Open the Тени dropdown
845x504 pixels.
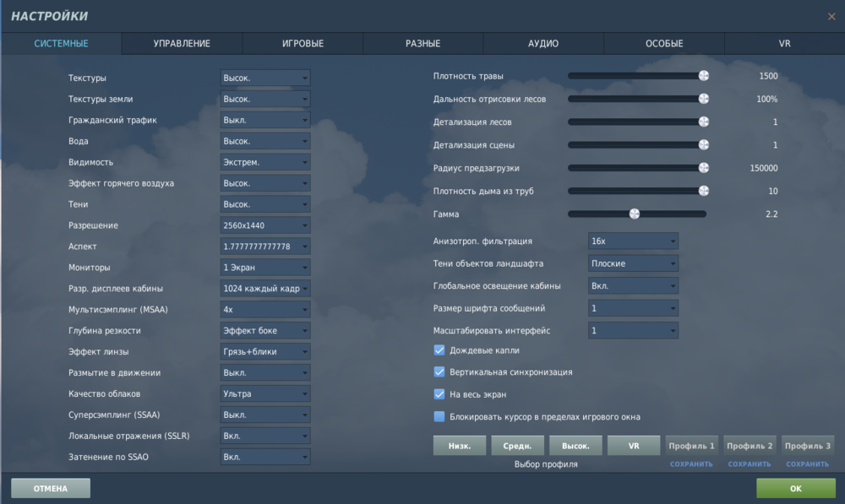(x=265, y=204)
